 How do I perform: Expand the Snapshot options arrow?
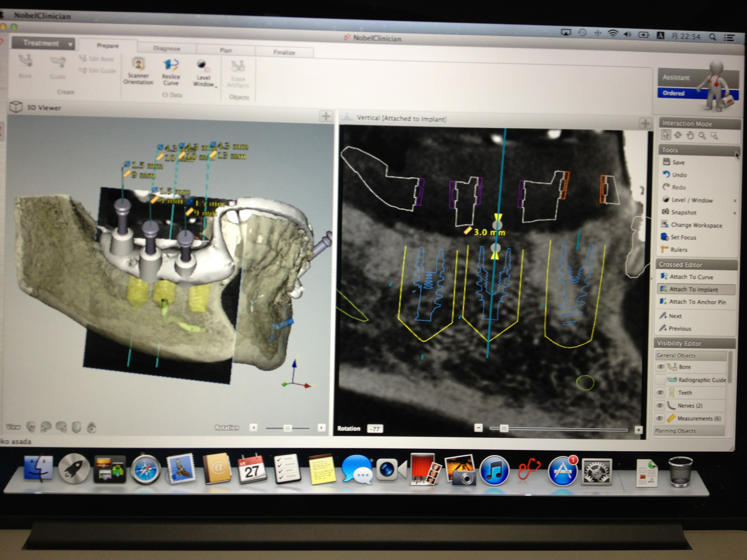pyautogui.click(x=735, y=213)
